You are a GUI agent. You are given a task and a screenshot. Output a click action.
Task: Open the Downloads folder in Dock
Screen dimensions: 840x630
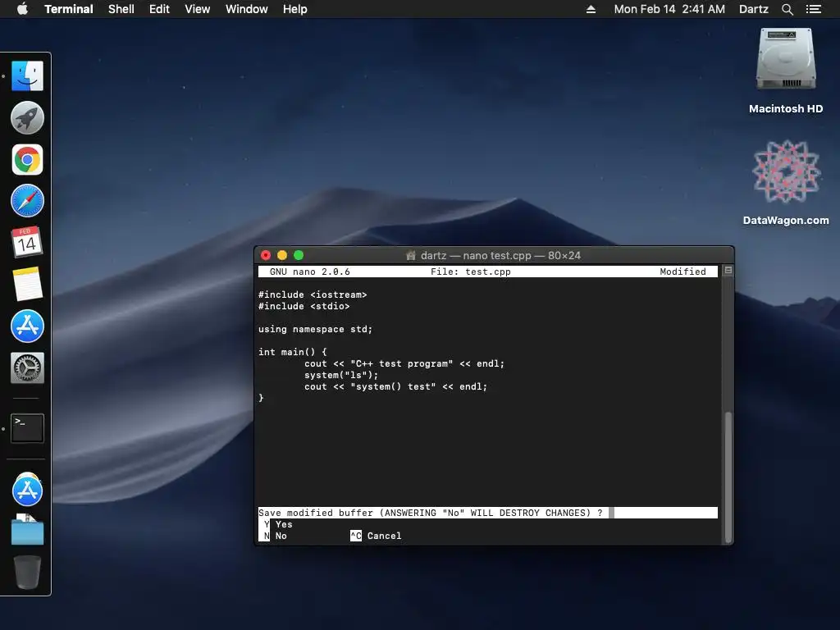pos(27,530)
